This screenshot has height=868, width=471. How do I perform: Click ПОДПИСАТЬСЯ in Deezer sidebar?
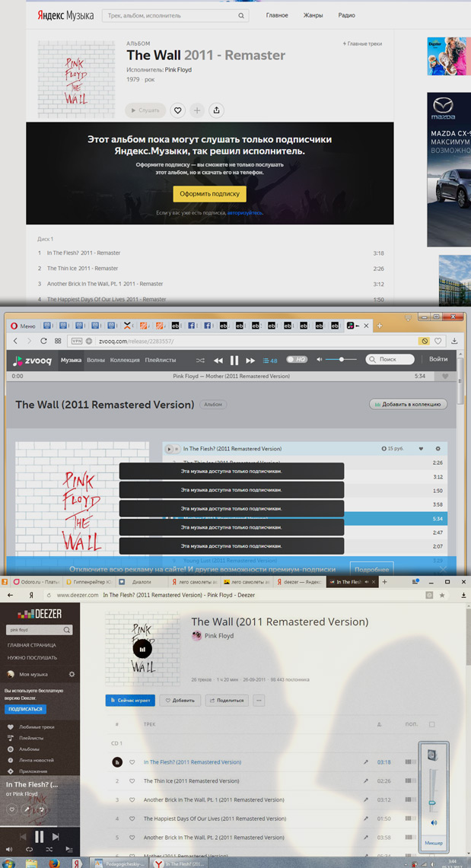[25, 709]
